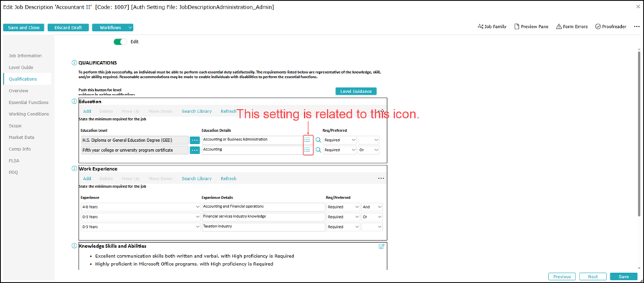644x283 pixels.
Task: Open education level picker for Fifth year college row
Action: [x=195, y=150]
